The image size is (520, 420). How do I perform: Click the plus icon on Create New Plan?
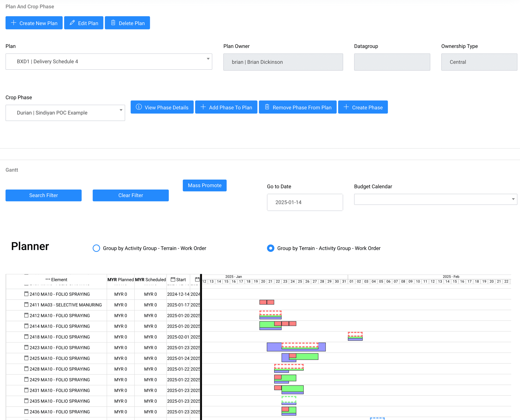(14, 23)
